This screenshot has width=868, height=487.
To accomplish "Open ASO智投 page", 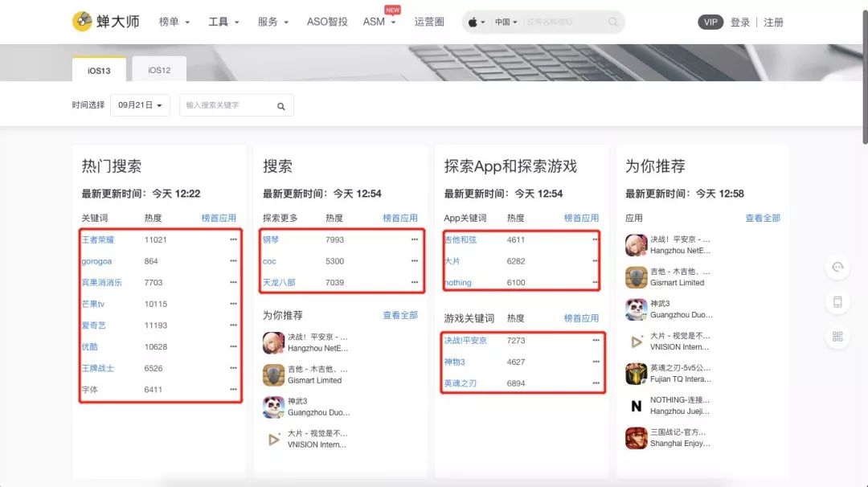I will click(x=327, y=23).
